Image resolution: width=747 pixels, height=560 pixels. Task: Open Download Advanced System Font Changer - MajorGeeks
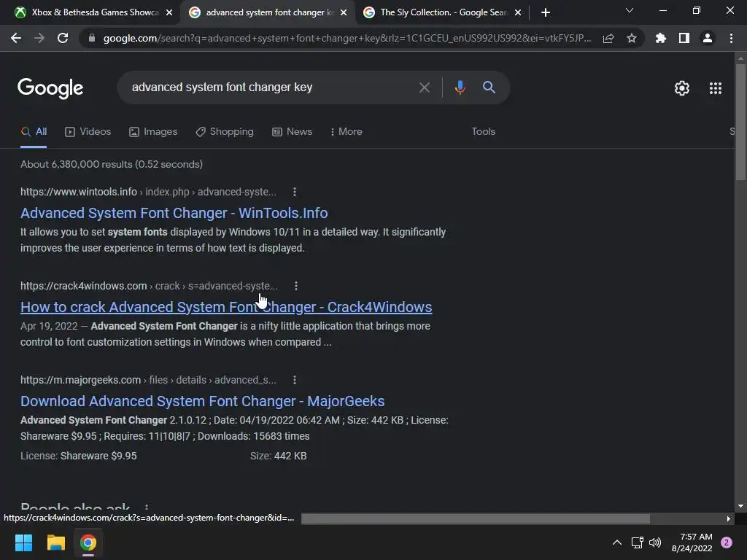[x=203, y=401]
